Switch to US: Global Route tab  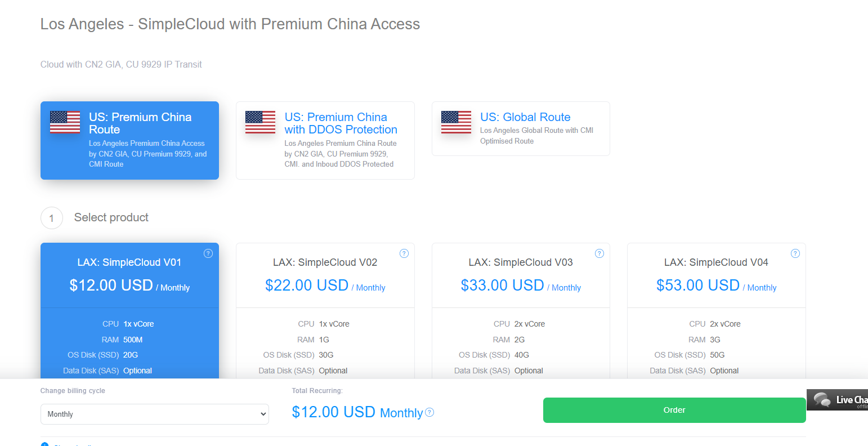point(521,128)
